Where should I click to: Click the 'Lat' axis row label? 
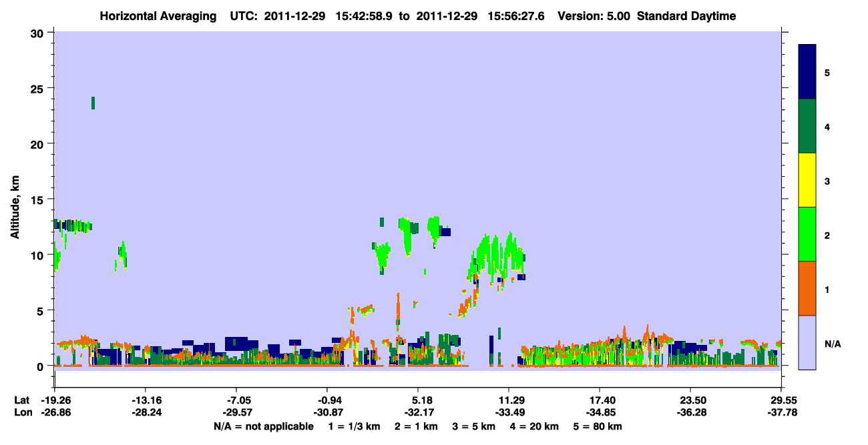coord(21,400)
